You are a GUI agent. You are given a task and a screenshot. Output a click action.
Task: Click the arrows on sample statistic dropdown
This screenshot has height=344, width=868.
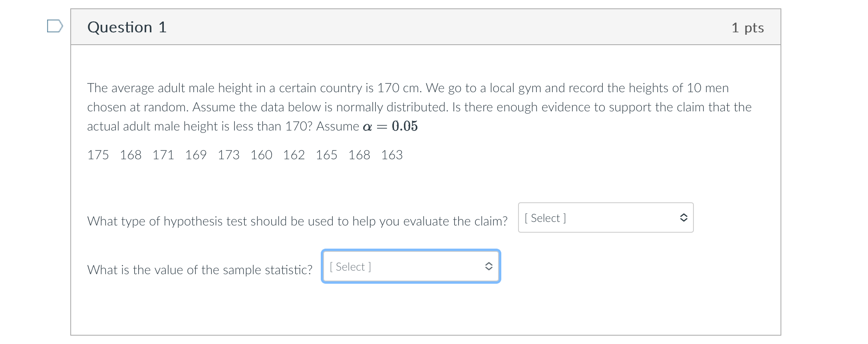pos(489,266)
